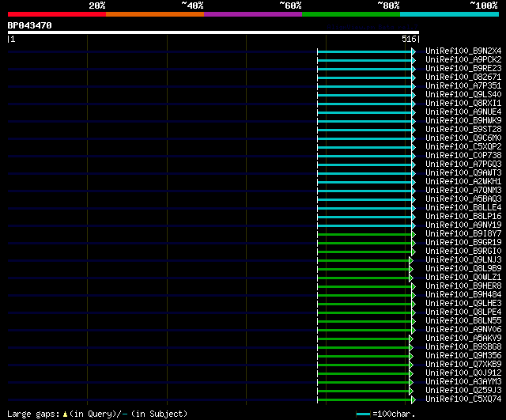Click the cyan ~100% identity legend segment
The height and width of the screenshot is (420, 506).
click(450, 14)
